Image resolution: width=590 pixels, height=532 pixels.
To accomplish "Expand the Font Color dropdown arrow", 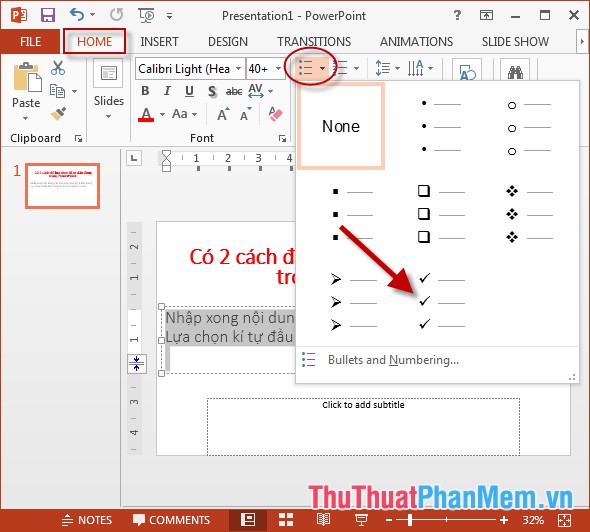I will [162, 114].
